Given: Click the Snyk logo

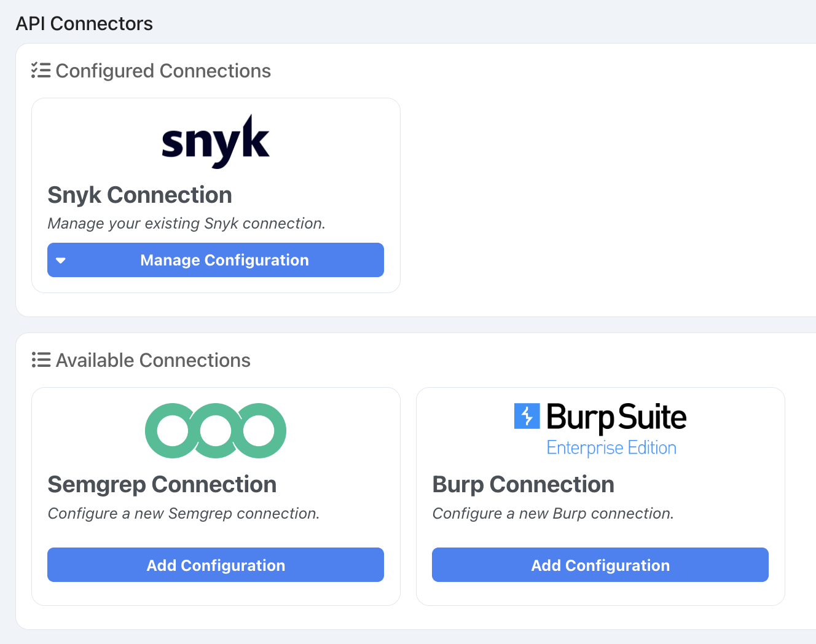Looking at the screenshot, I should tap(215, 141).
